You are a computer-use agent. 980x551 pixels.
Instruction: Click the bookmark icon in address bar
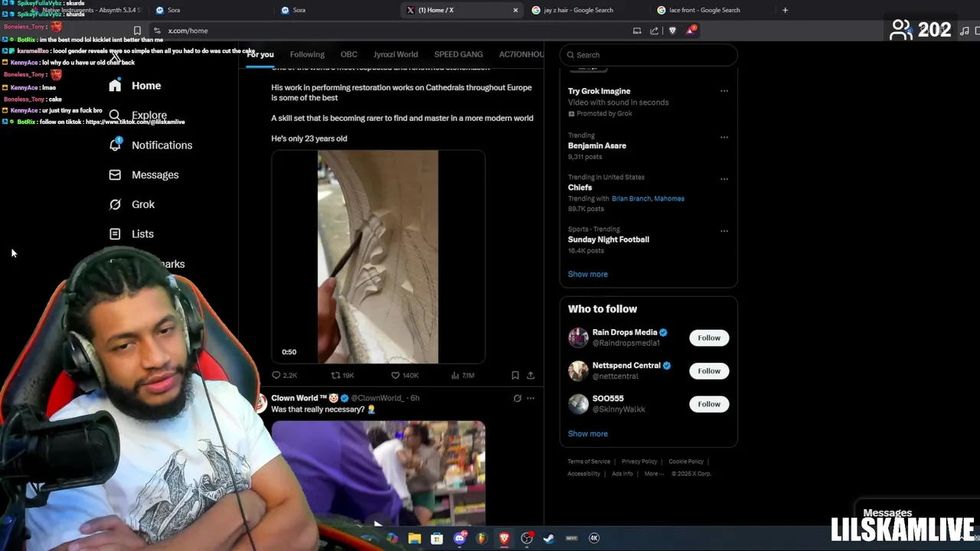click(x=137, y=31)
